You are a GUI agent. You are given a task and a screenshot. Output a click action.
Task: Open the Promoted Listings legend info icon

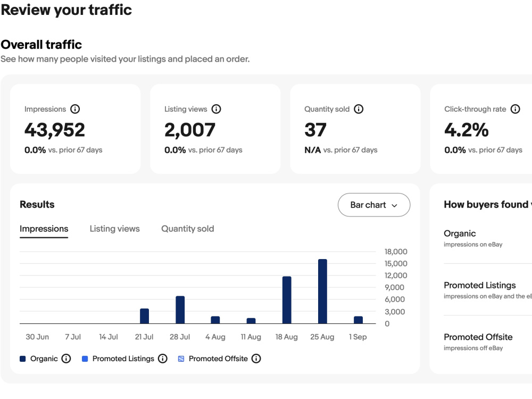[163, 359]
